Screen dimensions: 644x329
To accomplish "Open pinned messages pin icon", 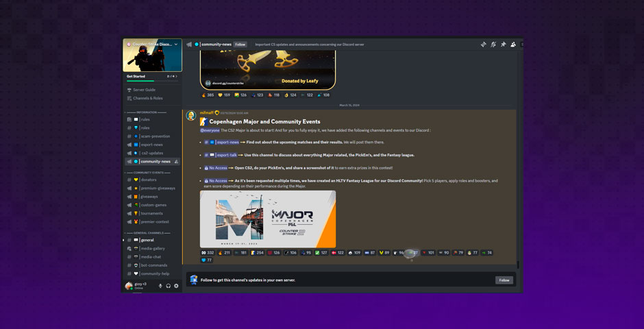I will pos(503,45).
